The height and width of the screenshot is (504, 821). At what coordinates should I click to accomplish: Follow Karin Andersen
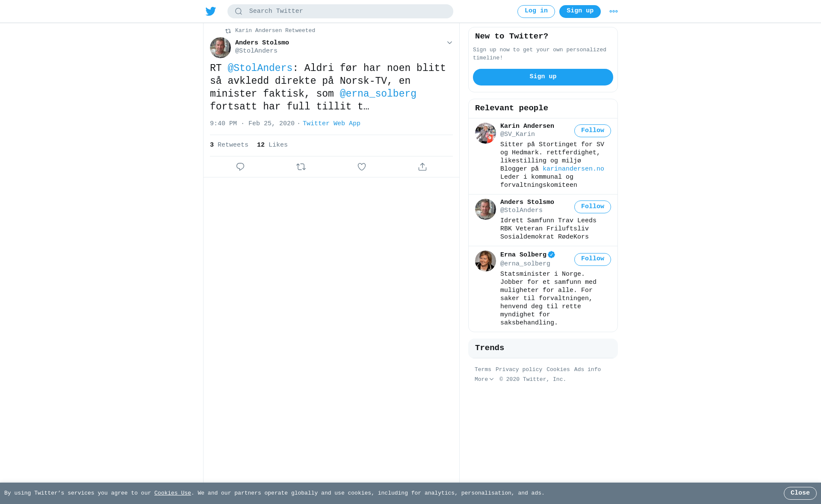click(x=592, y=131)
